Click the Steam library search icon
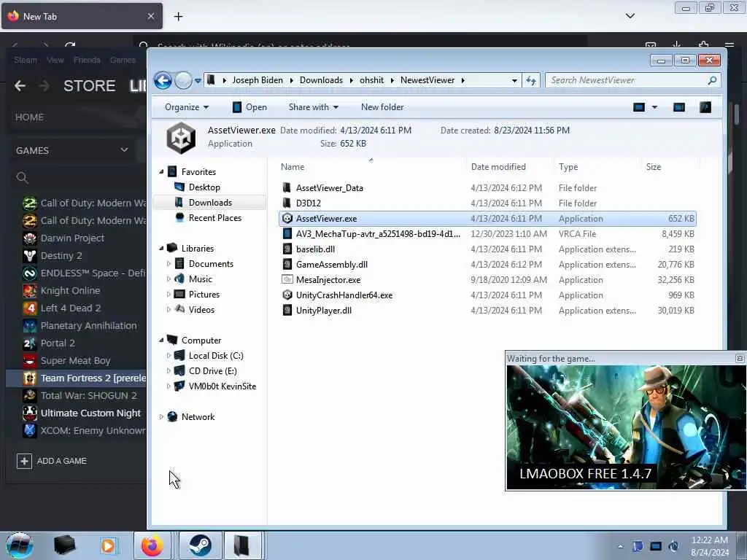The width and height of the screenshot is (747, 560). click(x=23, y=178)
